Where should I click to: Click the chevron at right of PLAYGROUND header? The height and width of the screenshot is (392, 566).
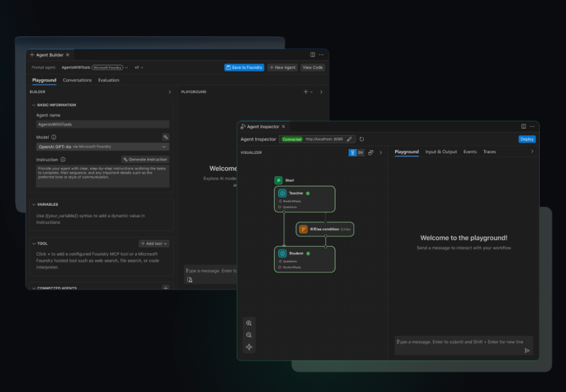tap(321, 92)
